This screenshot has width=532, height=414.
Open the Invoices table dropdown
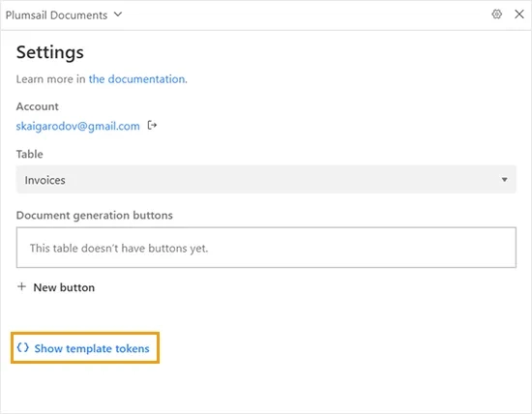pos(266,180)
